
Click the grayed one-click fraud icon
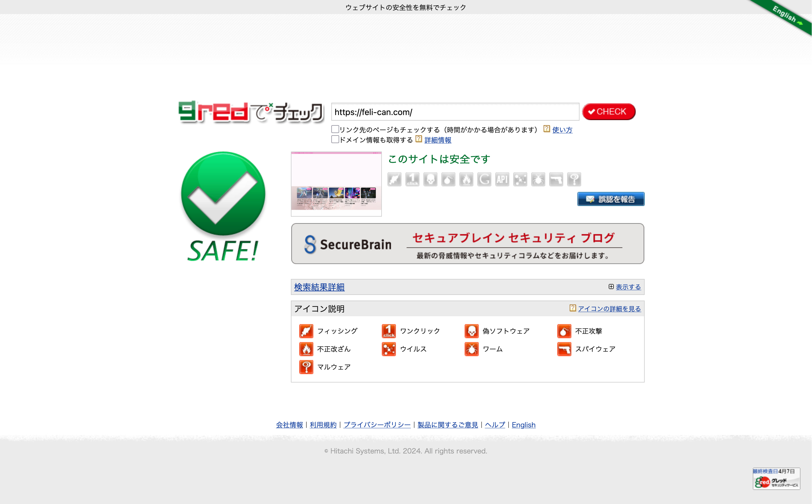pyautogui.click(x=412, y=179)
